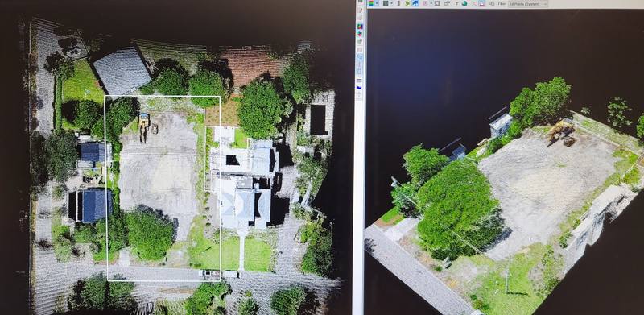Open the rainbow color-mode icon in top toolbar

[371, 3]
